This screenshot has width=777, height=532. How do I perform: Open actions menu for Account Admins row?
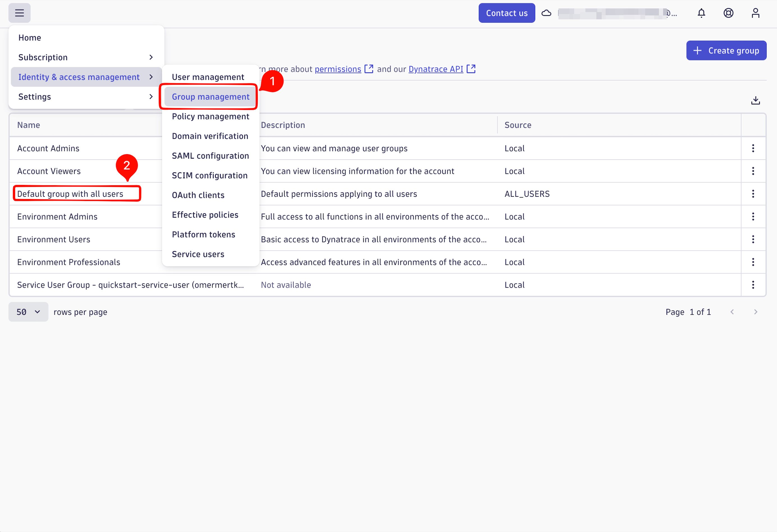coord(753,148)
